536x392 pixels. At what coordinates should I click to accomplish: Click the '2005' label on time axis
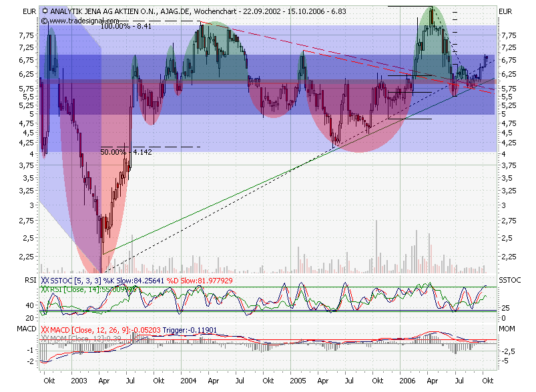(x=298, y=381)
